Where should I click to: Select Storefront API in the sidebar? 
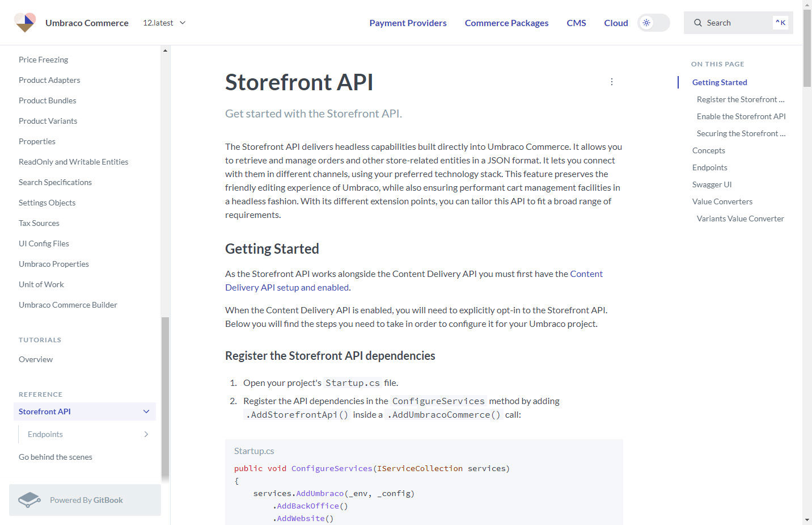[84, 411]
